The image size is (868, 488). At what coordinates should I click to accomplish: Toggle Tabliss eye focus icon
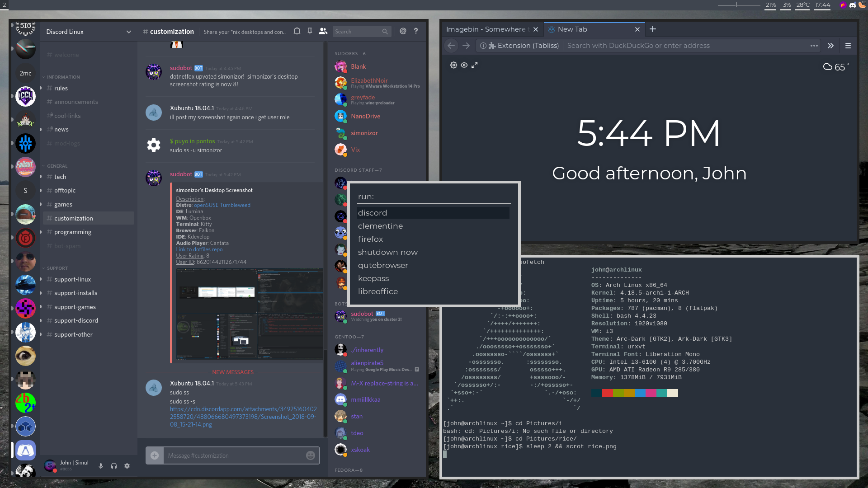464,65
